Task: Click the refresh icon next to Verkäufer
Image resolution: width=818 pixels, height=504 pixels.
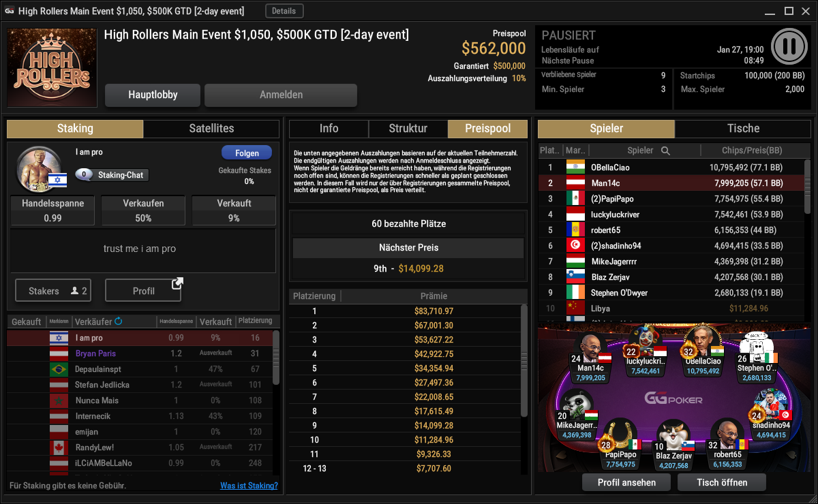Action: 119,321
